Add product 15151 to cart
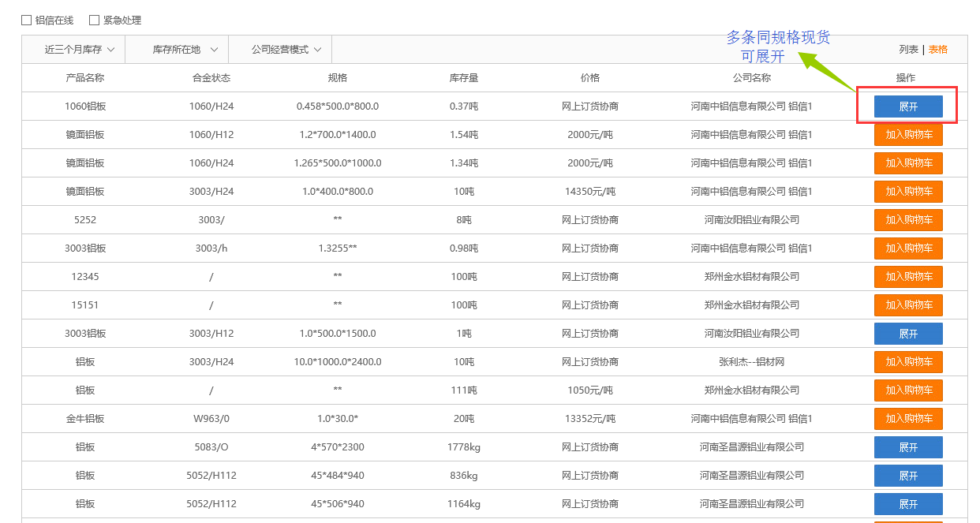The image size is (980, 523). point(908,305)
